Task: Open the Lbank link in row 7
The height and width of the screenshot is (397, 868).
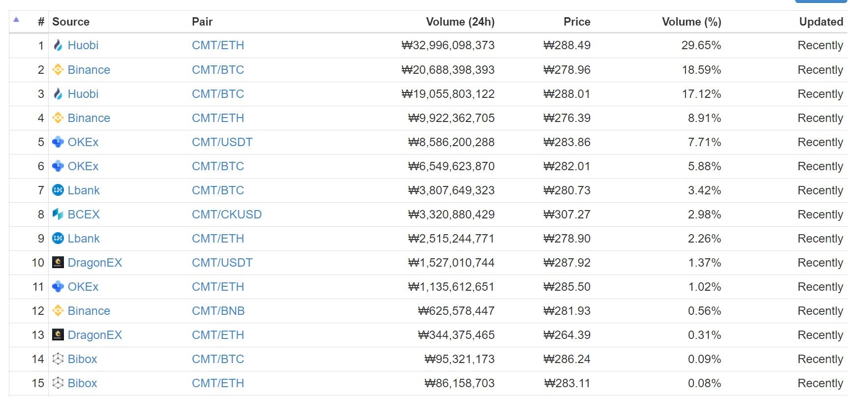Action: click(84, 190)
